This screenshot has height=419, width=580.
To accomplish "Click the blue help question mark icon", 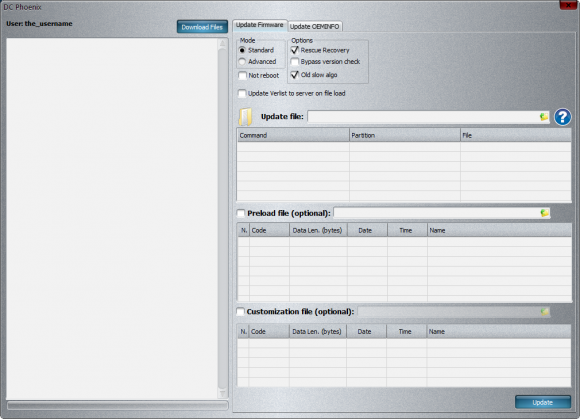I will click(562, 117).
